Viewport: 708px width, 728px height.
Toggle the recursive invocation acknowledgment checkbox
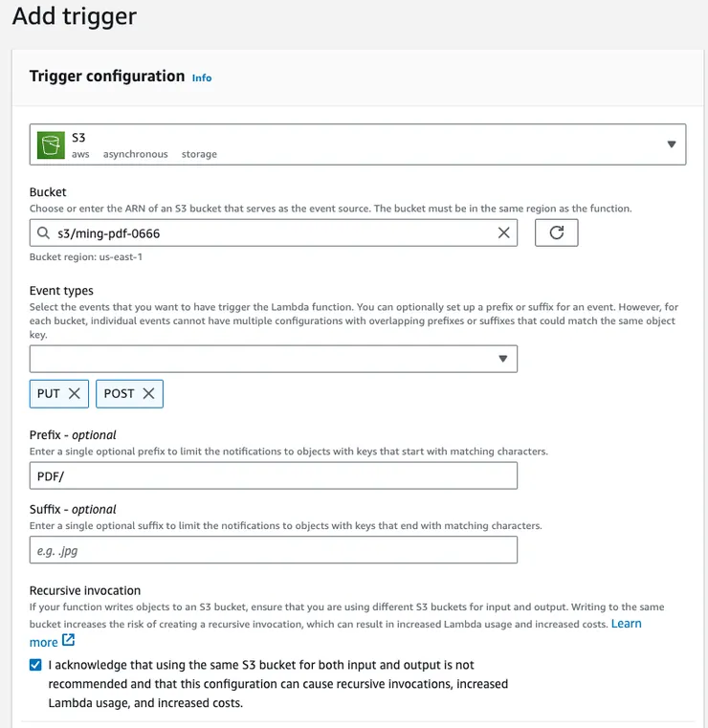(35, 665)
